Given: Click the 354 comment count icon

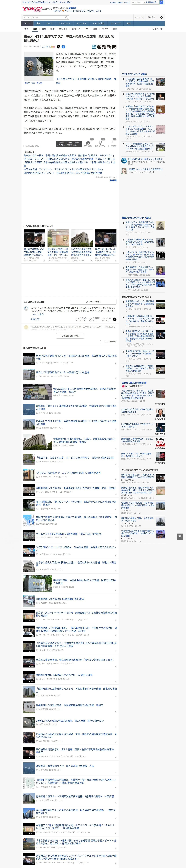Looking at the screenshot, I should point(45,47).
